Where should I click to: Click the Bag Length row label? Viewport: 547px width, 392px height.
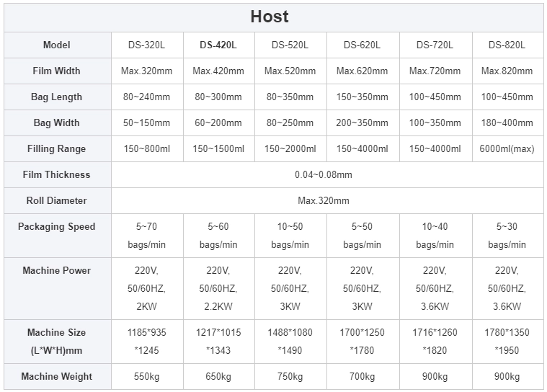pos(58,97)
